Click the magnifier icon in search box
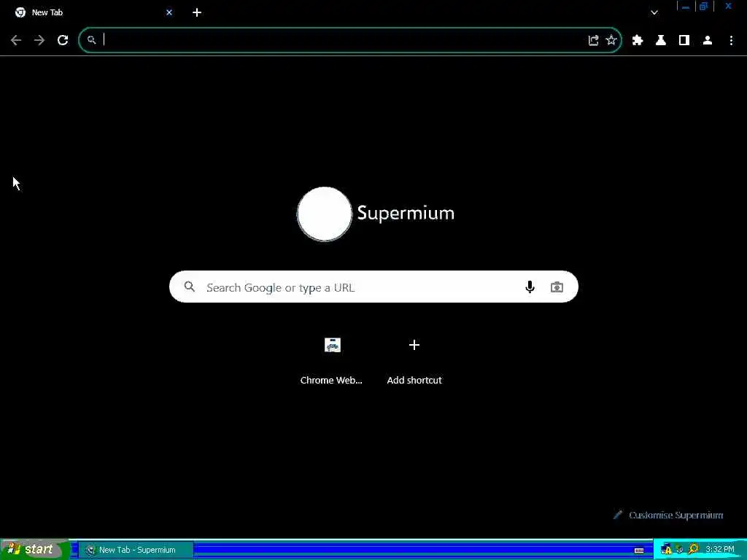Viewport: 747px width, 560px height. [190, 287]
